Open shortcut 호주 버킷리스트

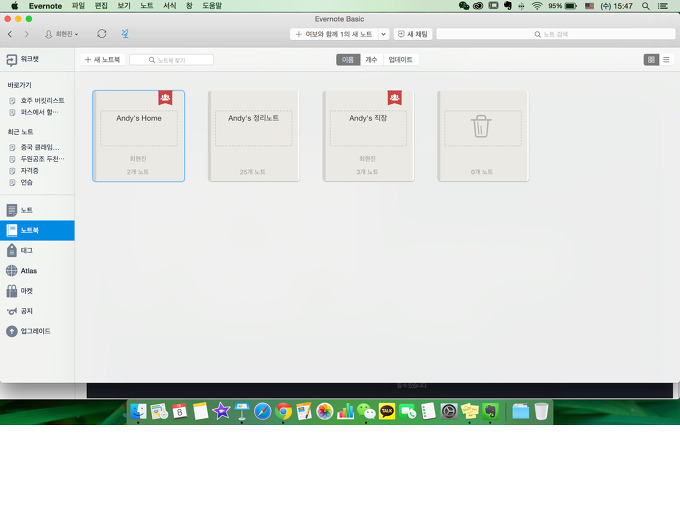click(37, 101)
